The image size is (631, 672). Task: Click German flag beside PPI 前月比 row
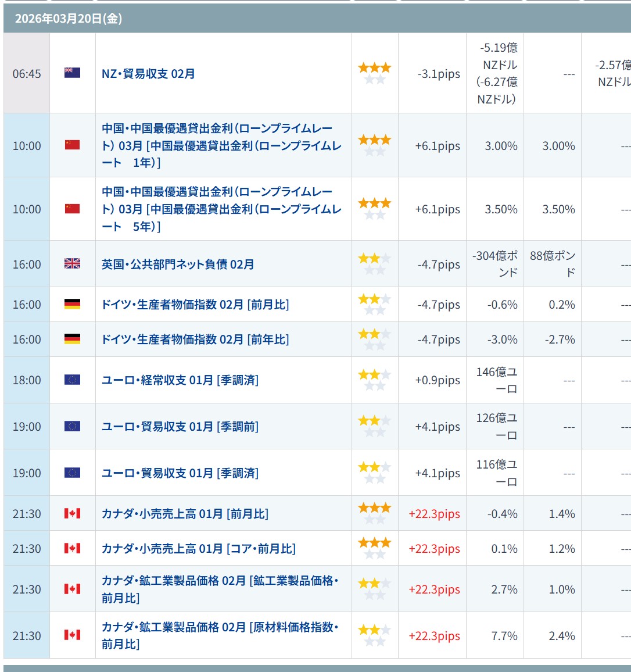coord(72,304)
